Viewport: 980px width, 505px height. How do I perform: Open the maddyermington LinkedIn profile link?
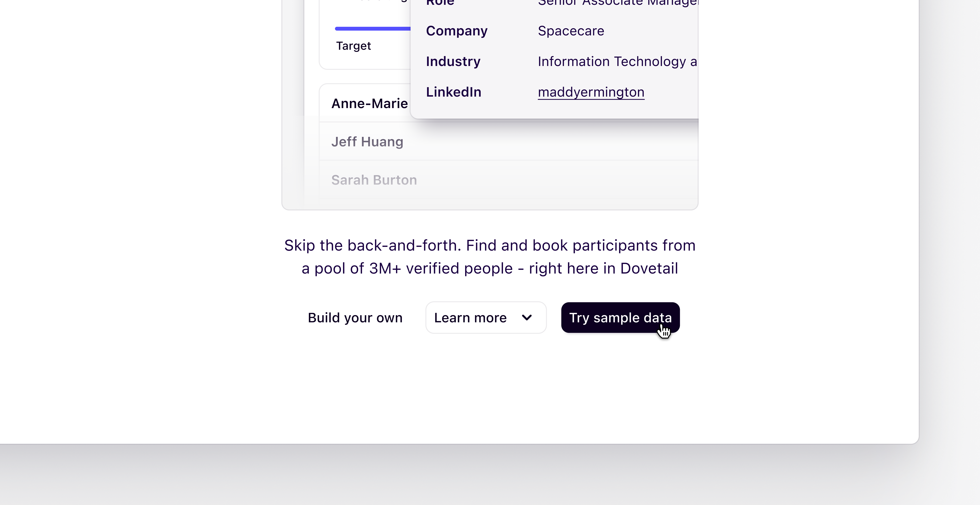pyautogui.click(x=591, y=92)
